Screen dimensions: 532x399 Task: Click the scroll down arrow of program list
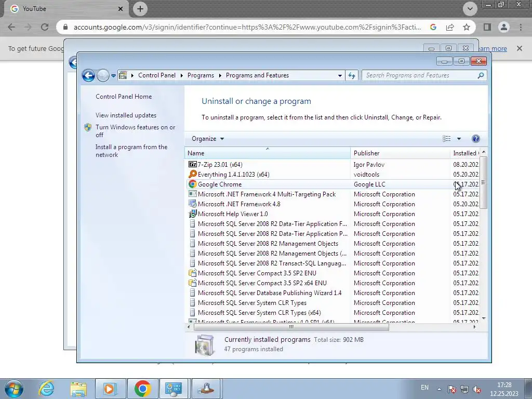(484, 318)
